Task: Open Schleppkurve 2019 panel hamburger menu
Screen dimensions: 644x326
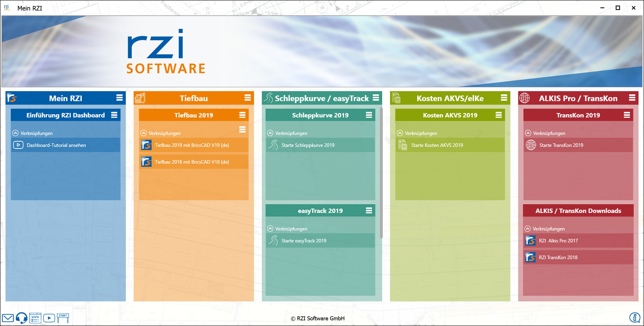Action: pos(369,115)
